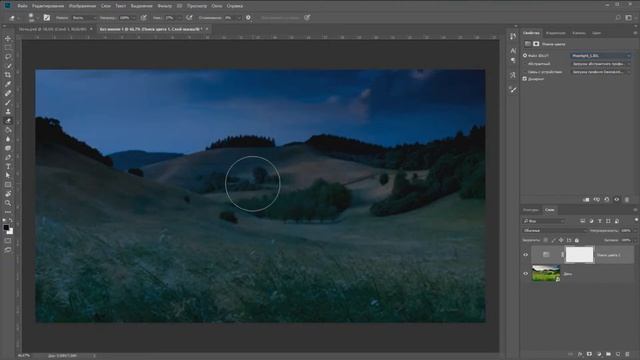Select the Healing Brush tool

tap(8, 93)
